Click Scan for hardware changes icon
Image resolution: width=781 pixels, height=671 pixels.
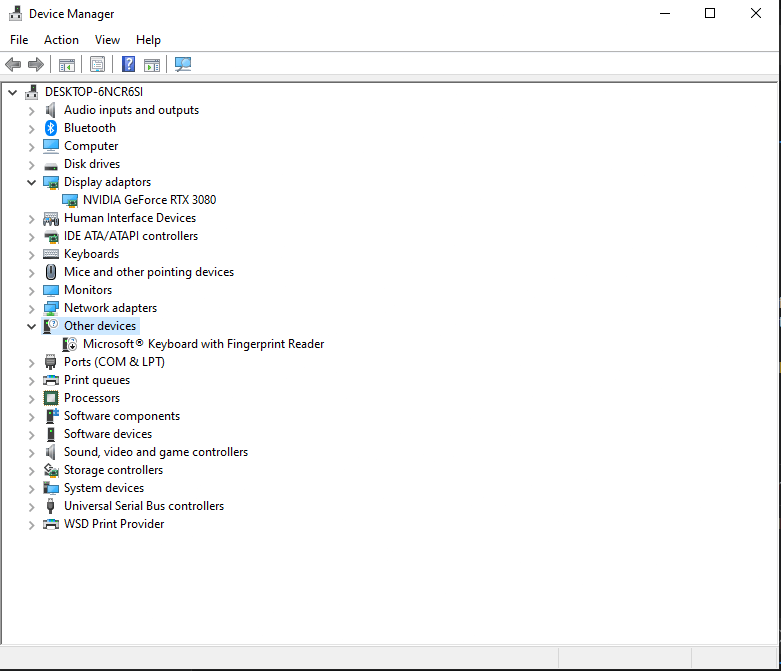pos(183,64)
